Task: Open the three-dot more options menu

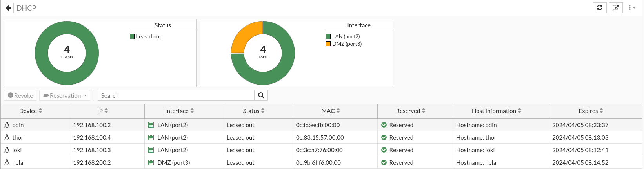Action: click(632, 7)
